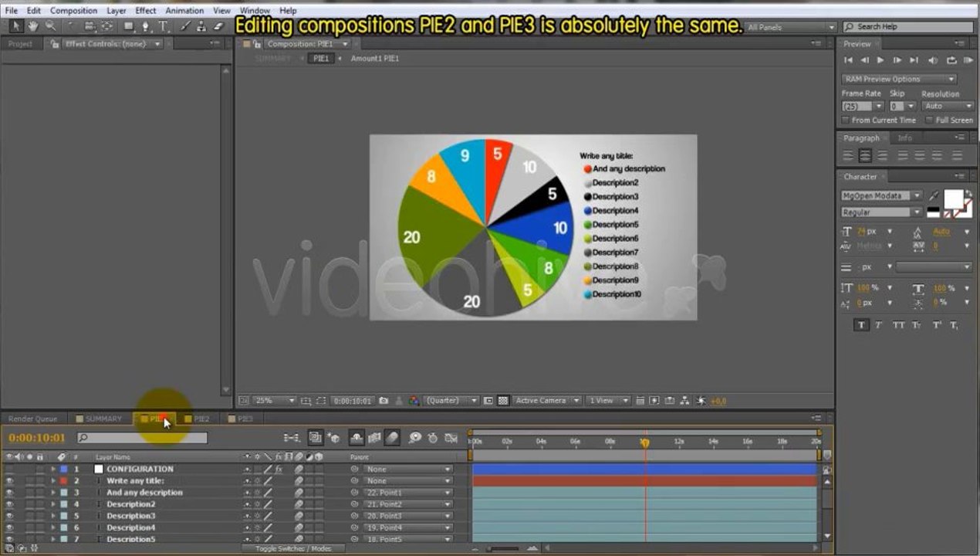Hide the Description2 layer
980x556 pixels.
[x=9, y=504]
